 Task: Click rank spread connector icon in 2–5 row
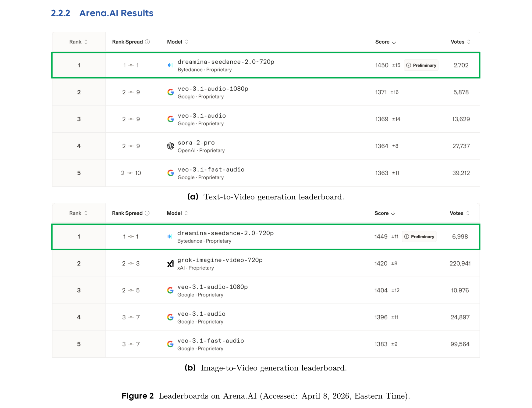(131, 290)
